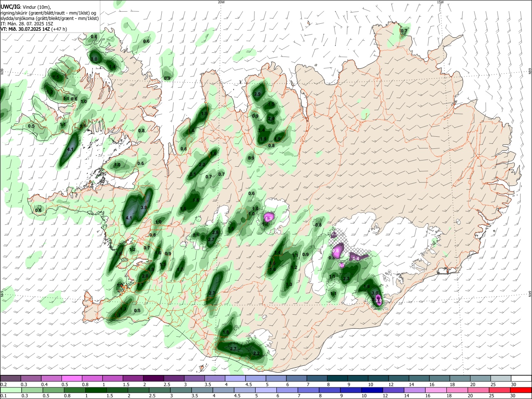This screenshot has width=532, height=399.
Task: Click the '0.7' value at the northeast coast
Action: coord(404,31)
